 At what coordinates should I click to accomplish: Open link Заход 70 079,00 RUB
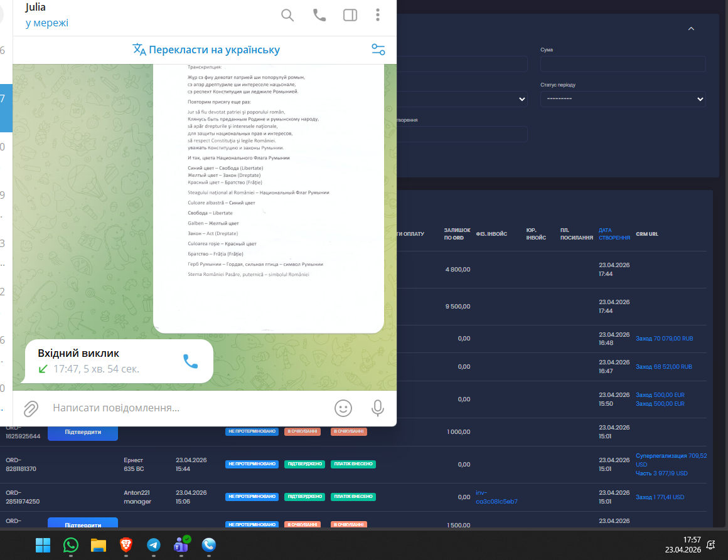(x=664, y=338)
